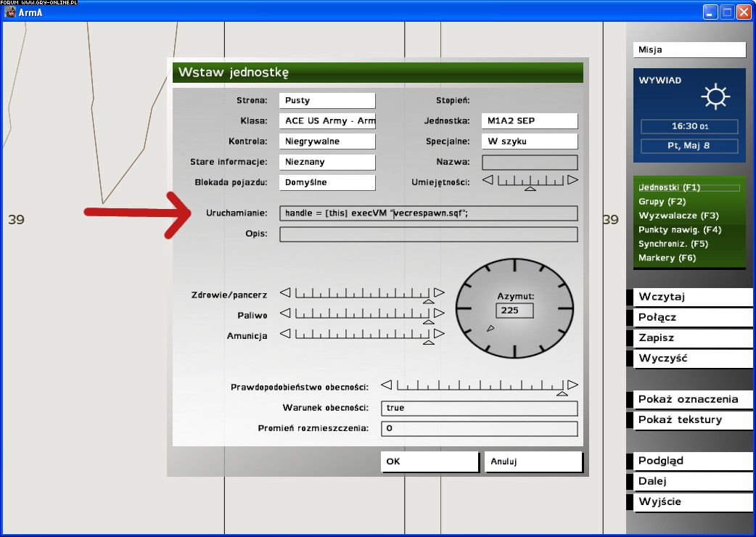
Task: Click into the Uruchamianie script field
Action: point(428,213)
